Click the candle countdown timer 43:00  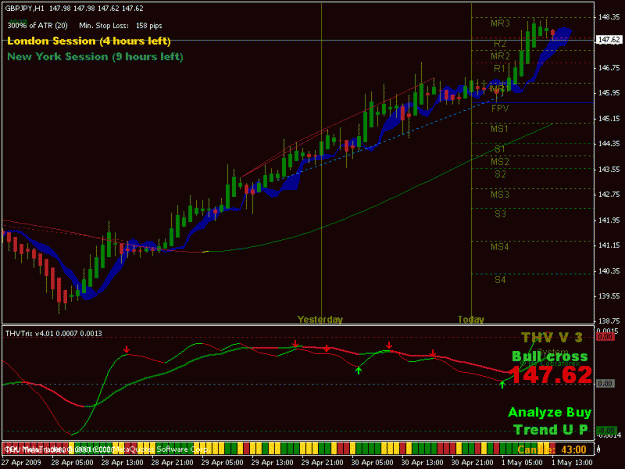click(574, 450)
